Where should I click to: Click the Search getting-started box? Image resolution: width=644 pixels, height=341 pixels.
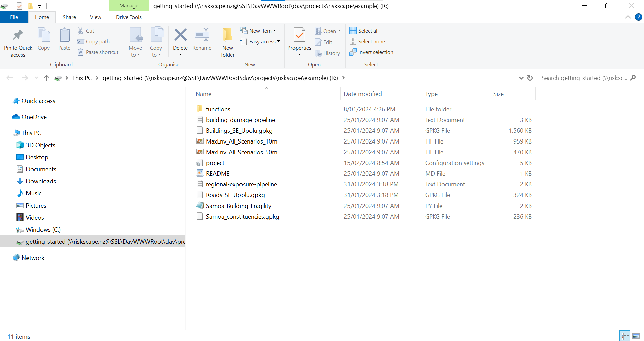[589, 78]
